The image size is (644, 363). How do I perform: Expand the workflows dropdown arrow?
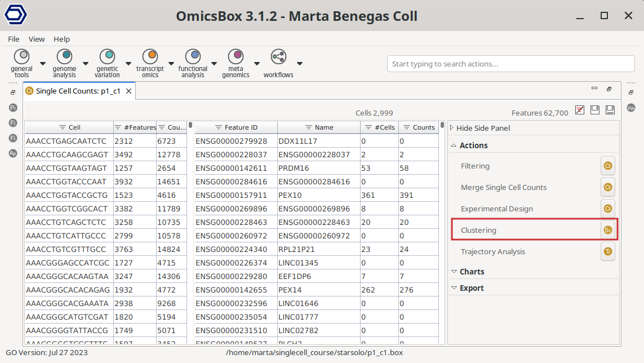point(300,64)
